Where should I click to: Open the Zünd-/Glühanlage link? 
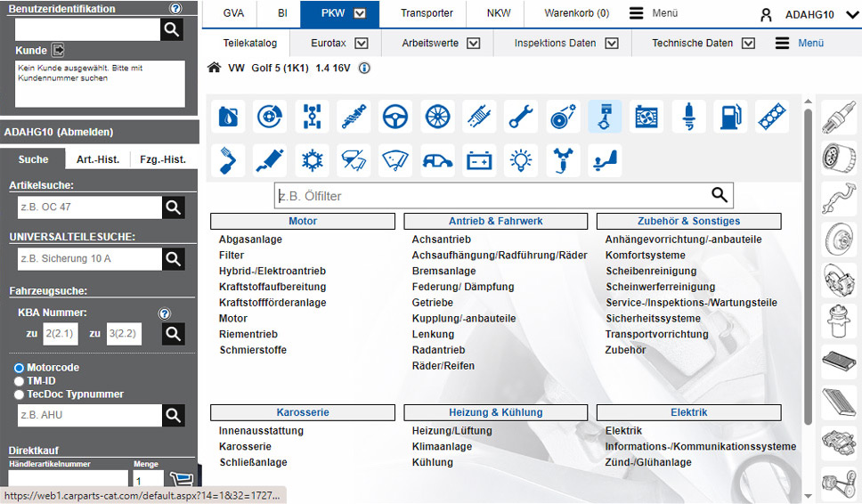click(648, 462)
